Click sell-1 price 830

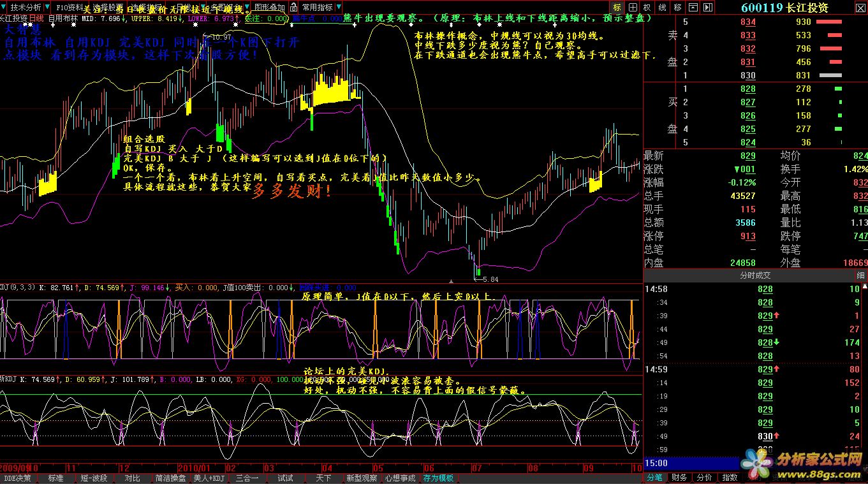click(747, 75)
